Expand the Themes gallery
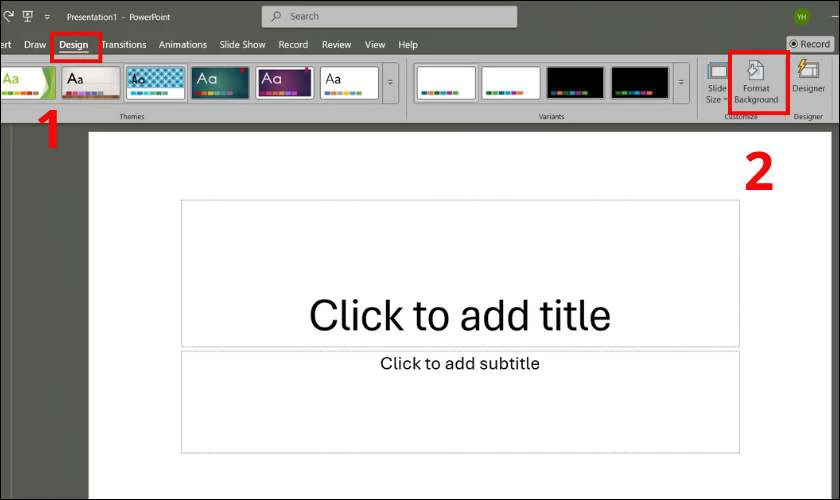 click(391, 83)
